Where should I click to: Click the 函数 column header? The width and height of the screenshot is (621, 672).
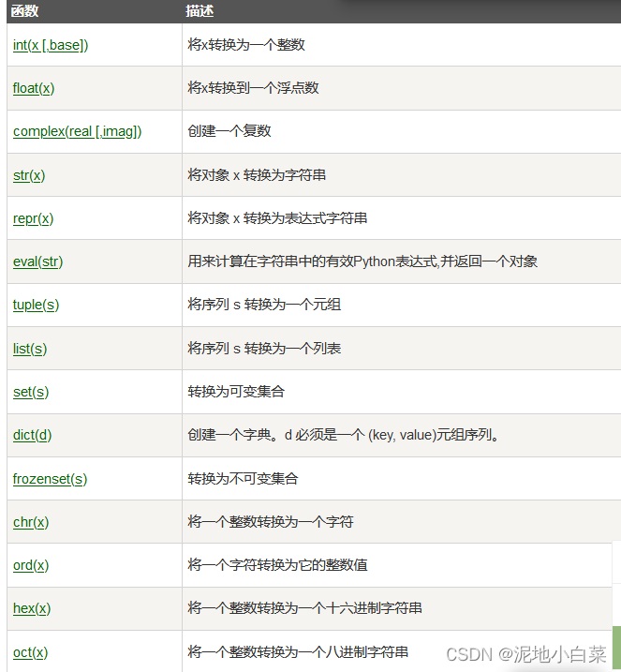25,10
